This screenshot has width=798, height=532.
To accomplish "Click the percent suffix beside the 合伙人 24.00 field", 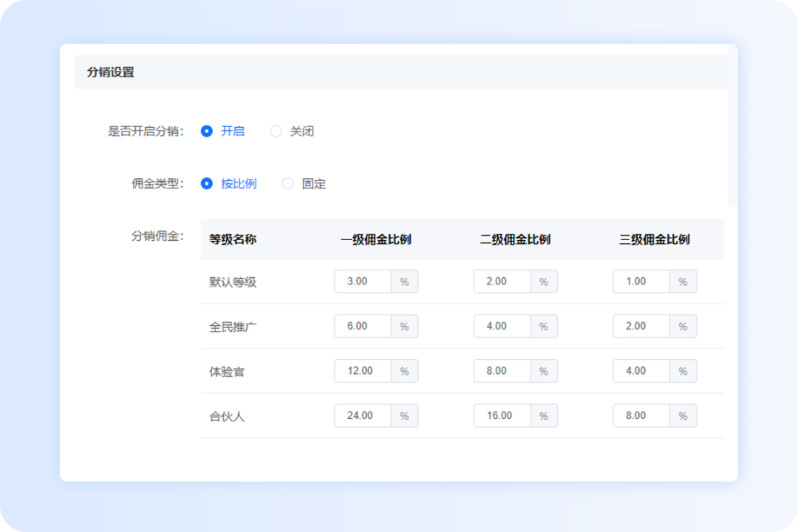I will click(403, 415).
